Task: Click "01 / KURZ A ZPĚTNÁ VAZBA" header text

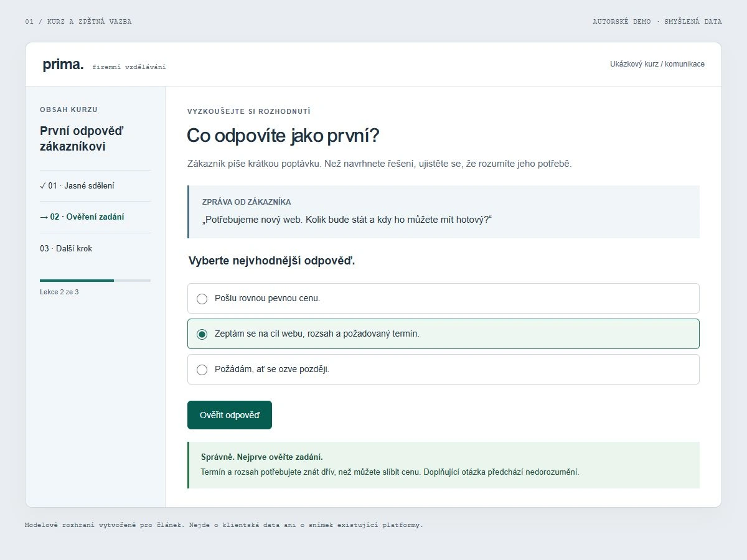Action: (78, 22)
